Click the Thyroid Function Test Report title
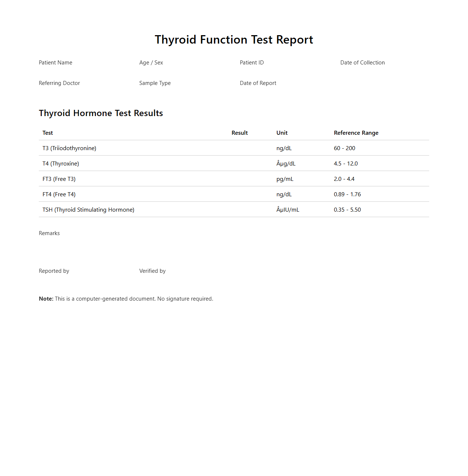468x476 pixels. click(x=234, y=40)
